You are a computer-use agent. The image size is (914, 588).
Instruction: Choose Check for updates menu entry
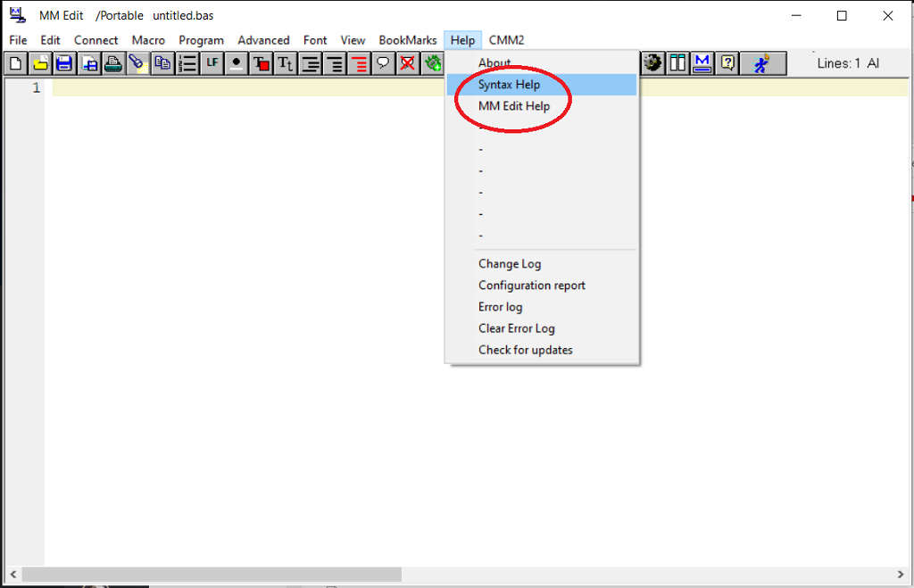point(525,350)
